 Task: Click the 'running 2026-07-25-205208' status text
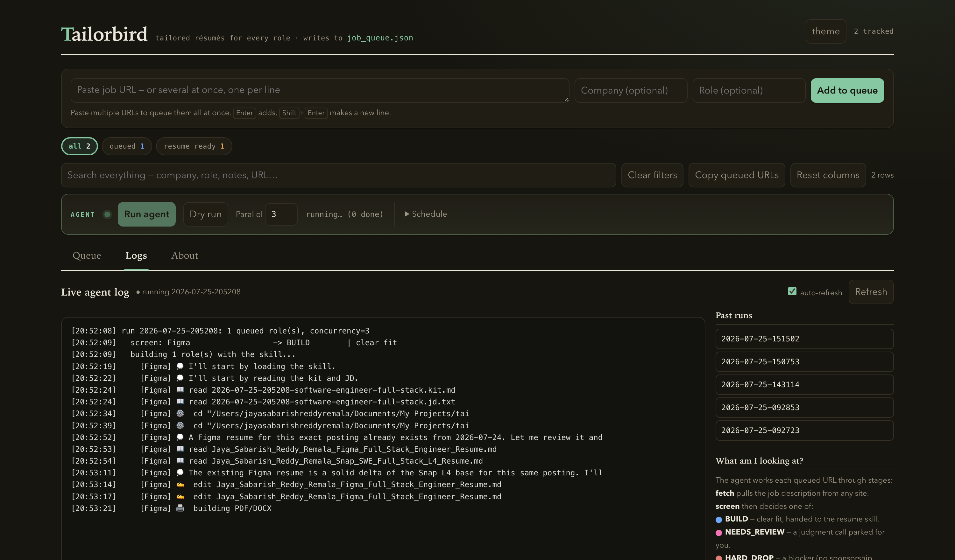pyautogui.click(x=191, y=292)
